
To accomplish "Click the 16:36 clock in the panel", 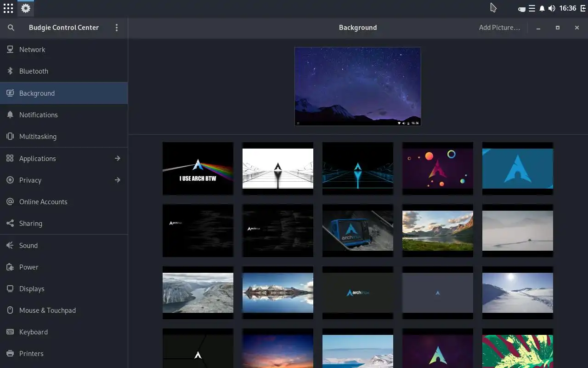I will pos(568,8).
